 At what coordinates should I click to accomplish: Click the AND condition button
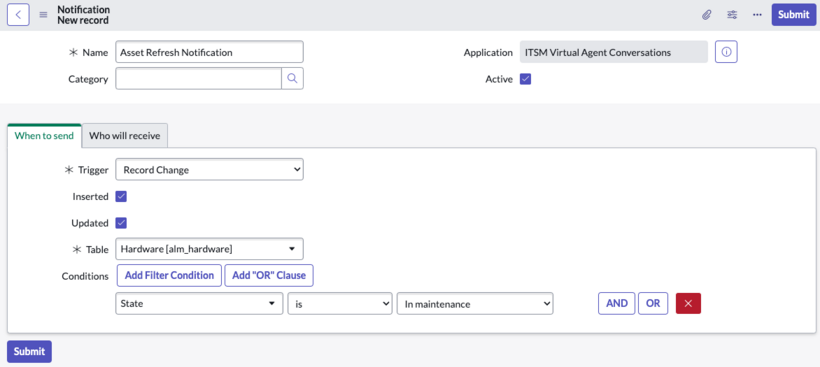coord(617,303)
